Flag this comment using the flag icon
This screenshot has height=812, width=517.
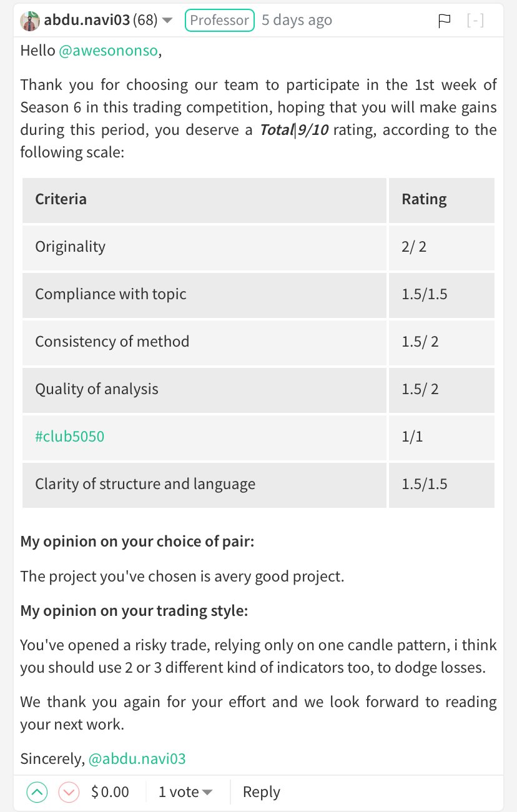point(444,21)
